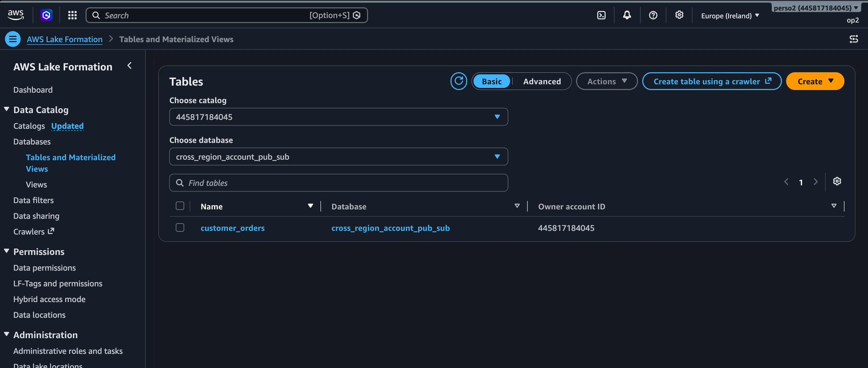This screenshot has width=868, height=368.
Task: Launch CloudShell terminal icon
Action: click(601, 15)
